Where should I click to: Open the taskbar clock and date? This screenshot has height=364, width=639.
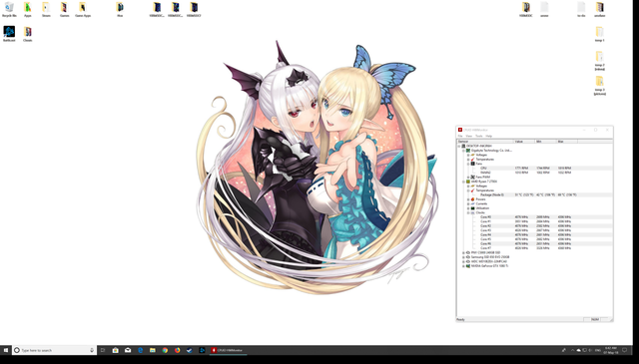pos(610,350)
